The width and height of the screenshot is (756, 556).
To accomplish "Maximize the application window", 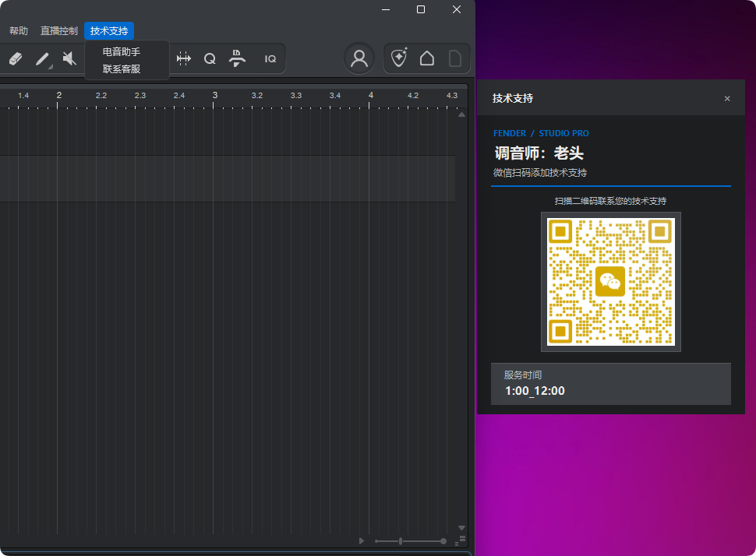I will pyautogui.click(x=421, y=9).
